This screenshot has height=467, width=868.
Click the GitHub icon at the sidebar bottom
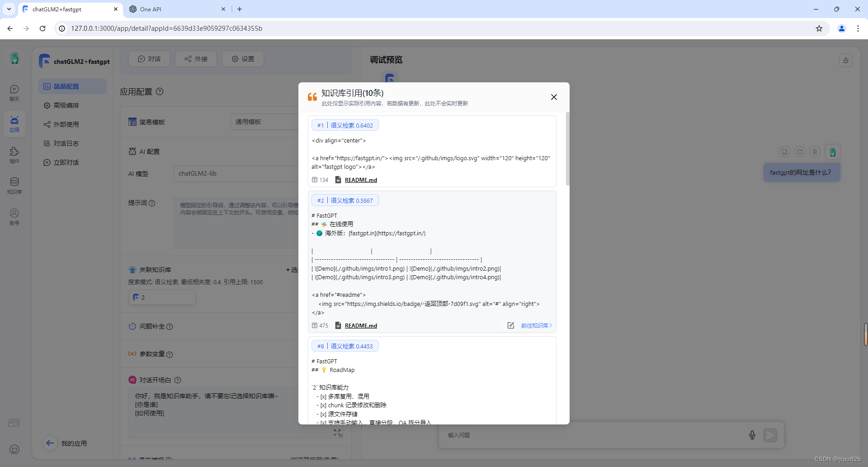tap(14, 449)
